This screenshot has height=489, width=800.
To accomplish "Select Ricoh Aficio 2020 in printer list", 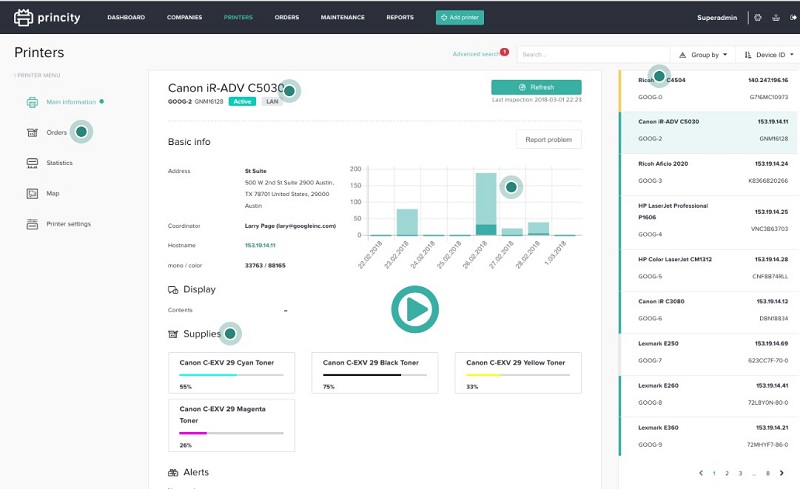I will 709,174.
